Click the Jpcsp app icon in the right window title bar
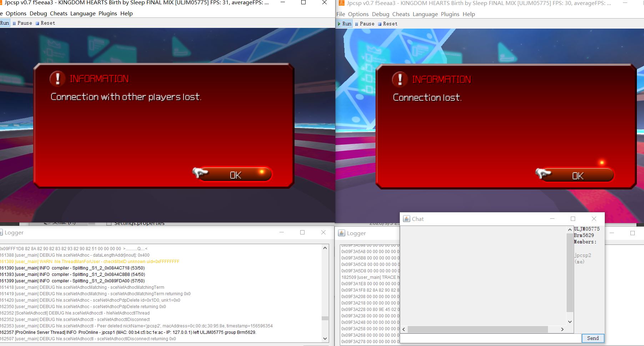Image resolution: width=644 pixels, height=346 pixels. 341,3
